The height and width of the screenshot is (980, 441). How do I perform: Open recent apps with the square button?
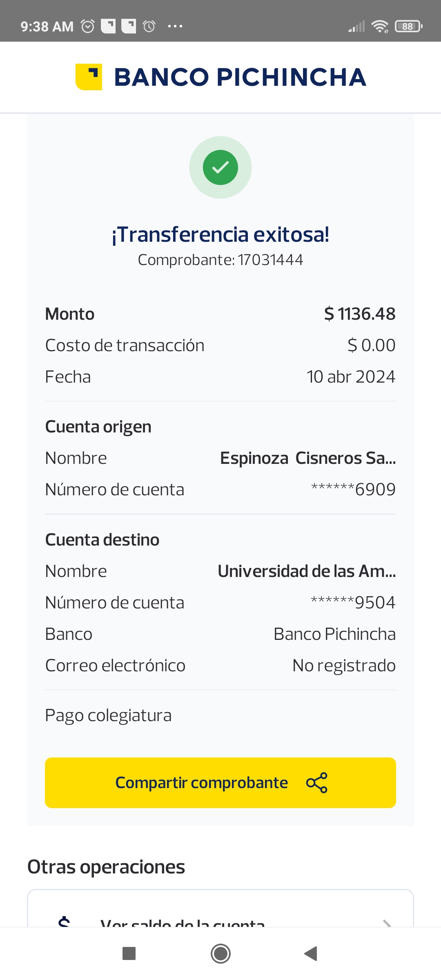(x=129, y=953)
